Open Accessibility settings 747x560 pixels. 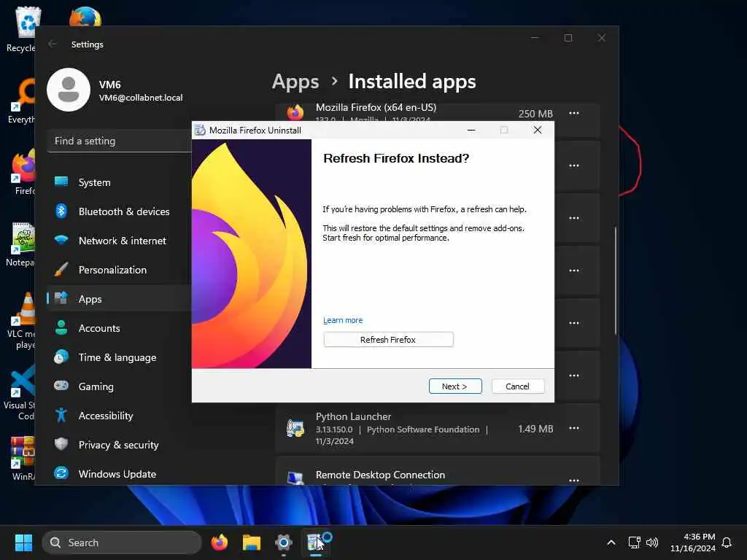pyautogui.click(x=119, y=416)
